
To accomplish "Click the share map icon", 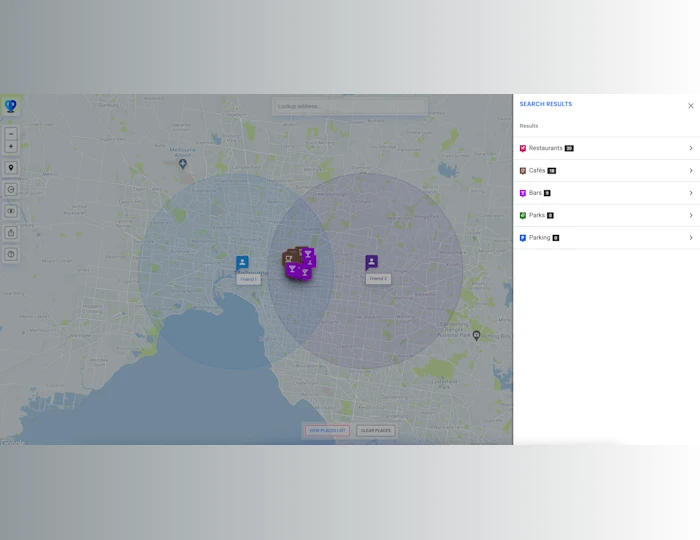I will tap(11, 233).
